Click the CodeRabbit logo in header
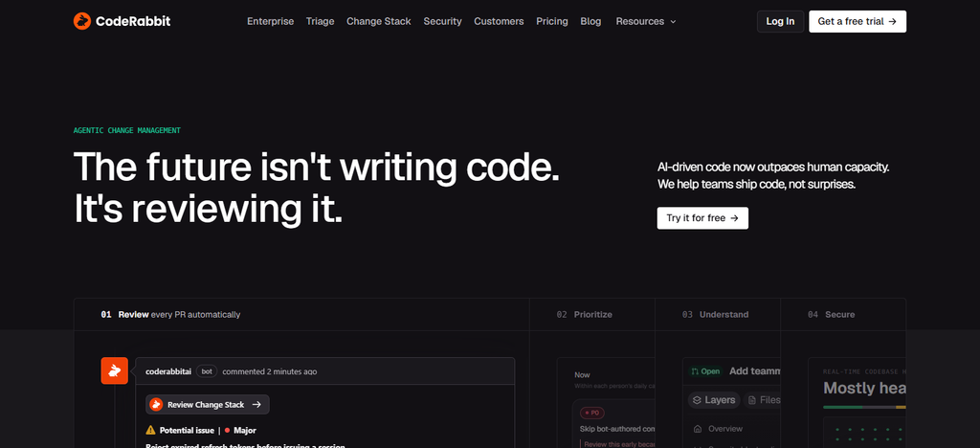Image resolution: width=980 pixels, height=448 pixels. [122, 21]
